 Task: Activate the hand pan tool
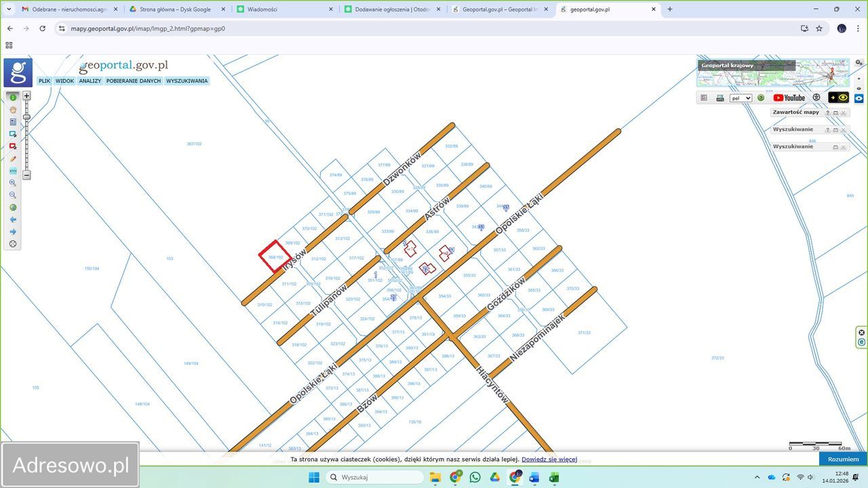(13, 110)
